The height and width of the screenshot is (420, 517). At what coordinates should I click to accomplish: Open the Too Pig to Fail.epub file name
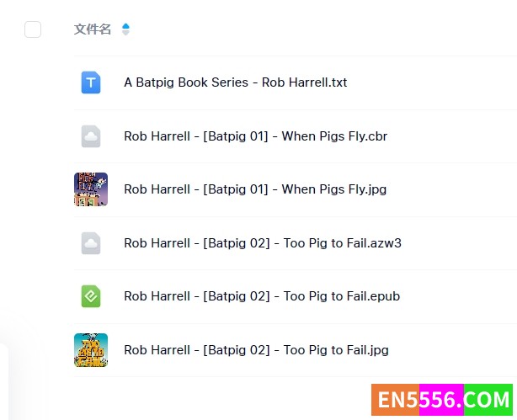coord(262,296)
